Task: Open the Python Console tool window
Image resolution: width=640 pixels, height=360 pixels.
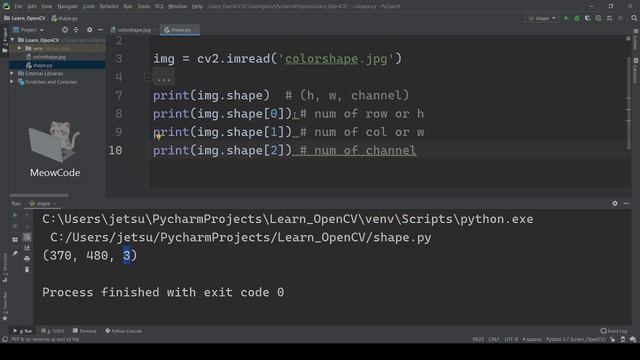Action: [x=124, y=331]
